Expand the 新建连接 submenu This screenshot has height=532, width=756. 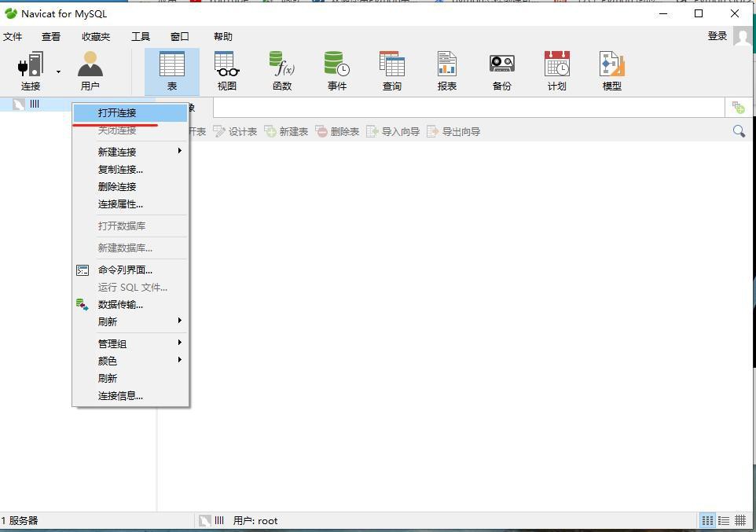tap(130, 152)
